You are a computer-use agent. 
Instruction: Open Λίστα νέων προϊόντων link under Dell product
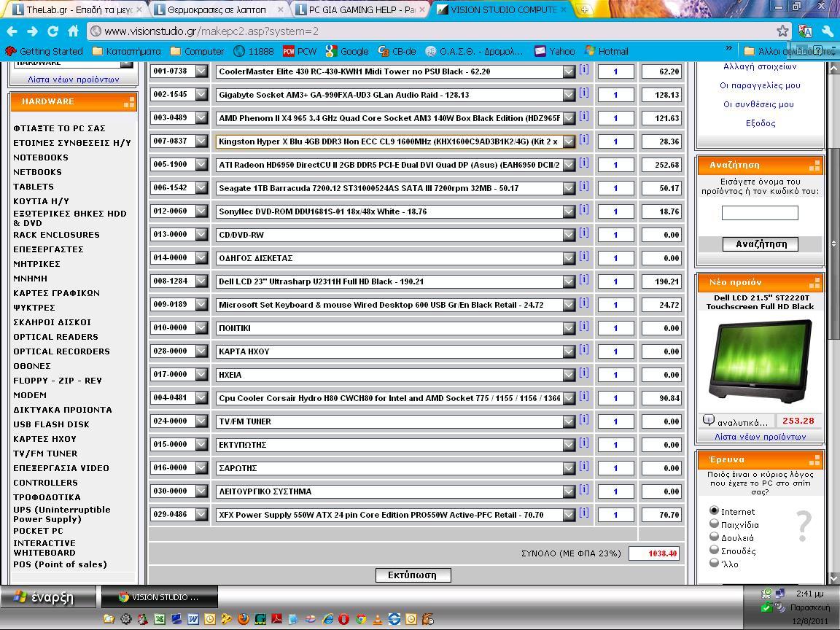[761, 437]
